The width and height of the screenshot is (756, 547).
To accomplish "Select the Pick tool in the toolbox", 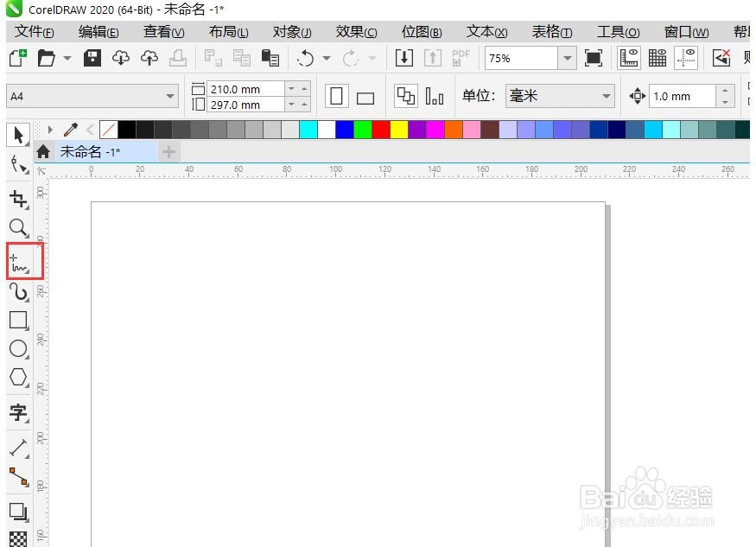I will 19,135.
